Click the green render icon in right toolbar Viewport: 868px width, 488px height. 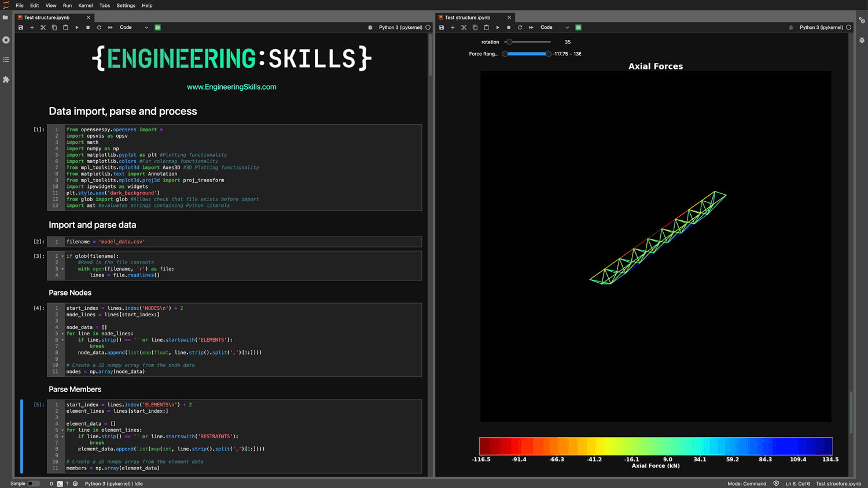coord(578,27)
